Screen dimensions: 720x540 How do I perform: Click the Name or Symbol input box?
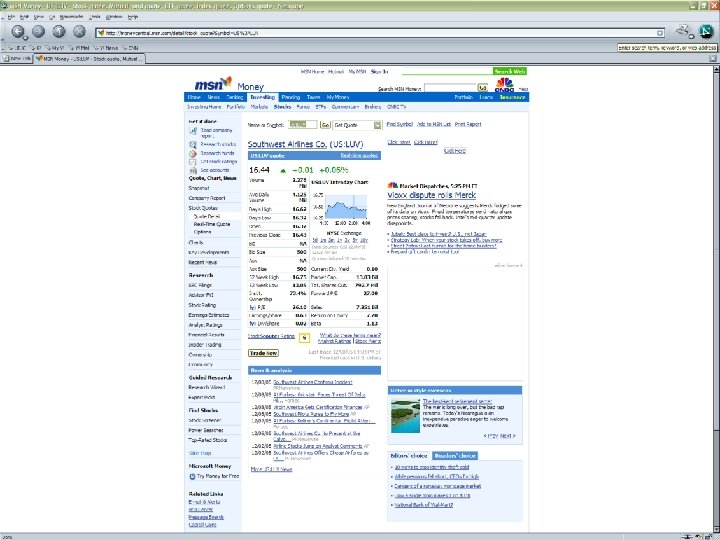[x=303, y=124]
